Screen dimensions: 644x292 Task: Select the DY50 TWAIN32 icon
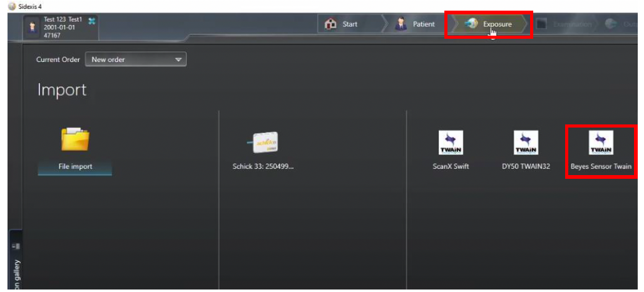(526, 143)
